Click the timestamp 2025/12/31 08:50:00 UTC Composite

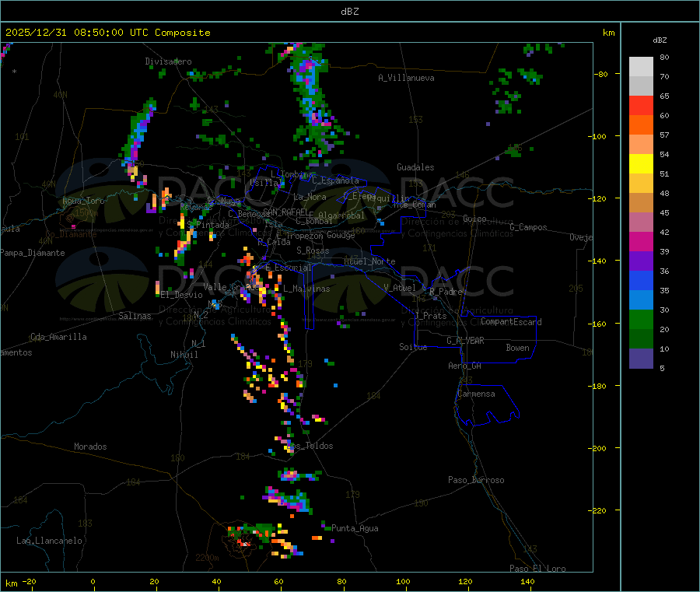coord(107,33)
